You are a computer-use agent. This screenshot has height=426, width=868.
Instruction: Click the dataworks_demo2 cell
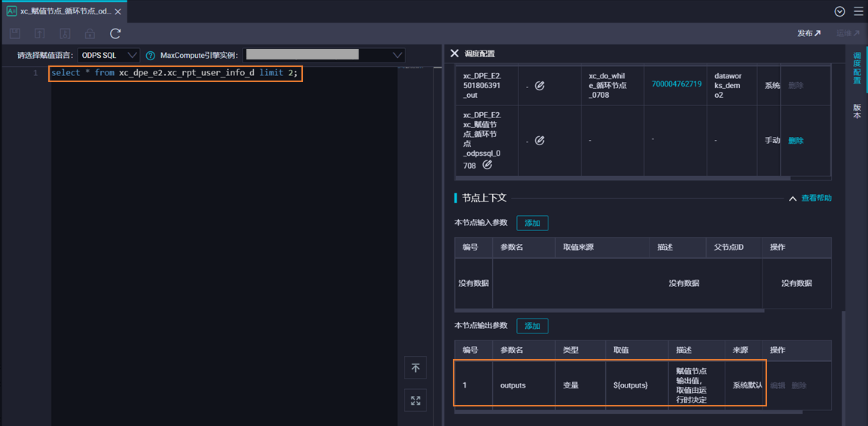coord(732,86)
